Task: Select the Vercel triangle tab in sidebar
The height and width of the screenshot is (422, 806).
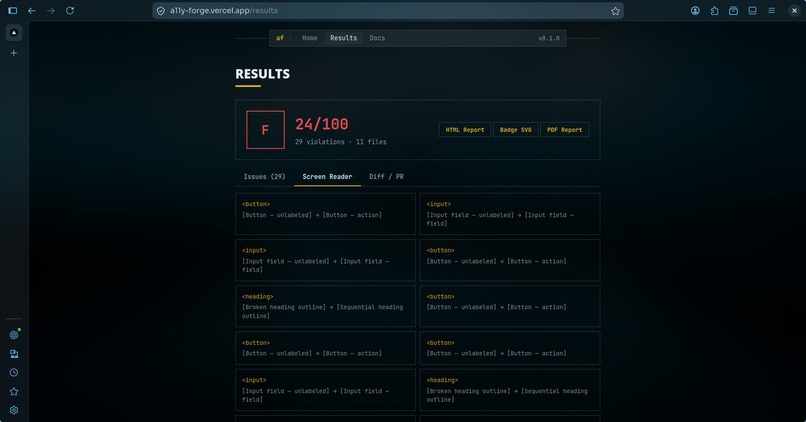Action: [14, 32]
